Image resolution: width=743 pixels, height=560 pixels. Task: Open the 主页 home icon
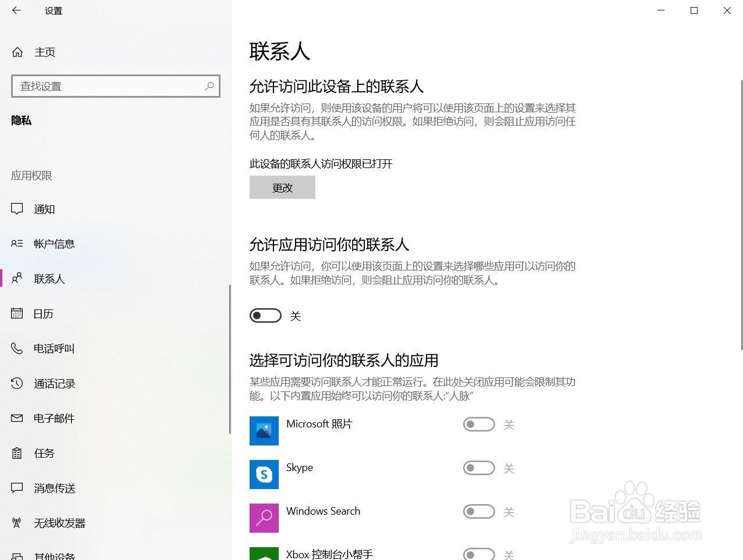coord(17,52)
